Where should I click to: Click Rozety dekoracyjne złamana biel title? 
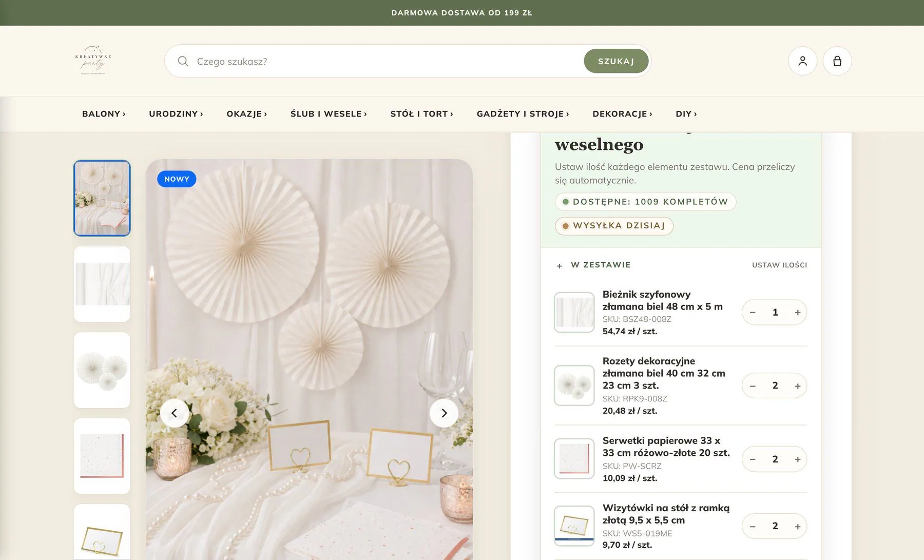[x=664, y=373]
